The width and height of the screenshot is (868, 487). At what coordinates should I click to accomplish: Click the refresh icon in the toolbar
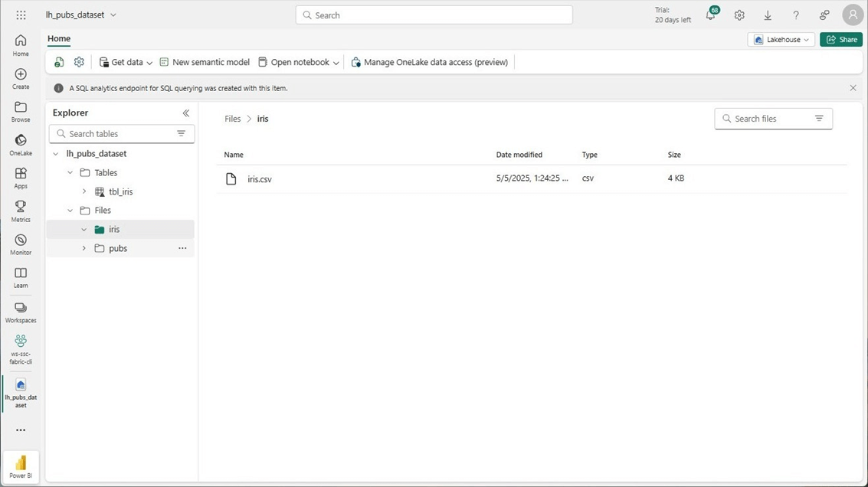point(59,62)
